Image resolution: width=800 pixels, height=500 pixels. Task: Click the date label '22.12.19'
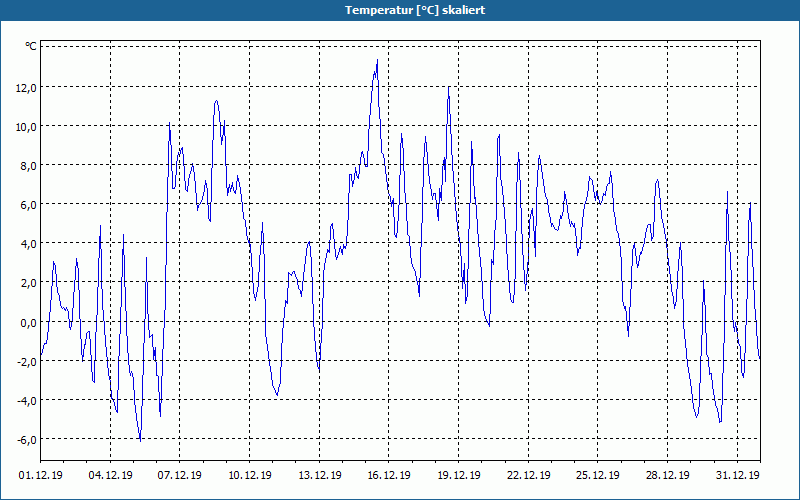pyautogui.click(x=529, y=475)
